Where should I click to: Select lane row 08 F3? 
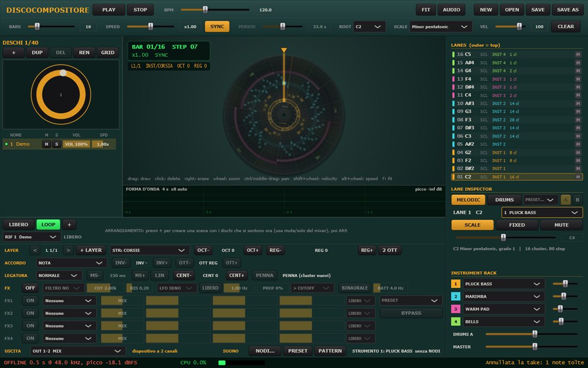[517, 120]
